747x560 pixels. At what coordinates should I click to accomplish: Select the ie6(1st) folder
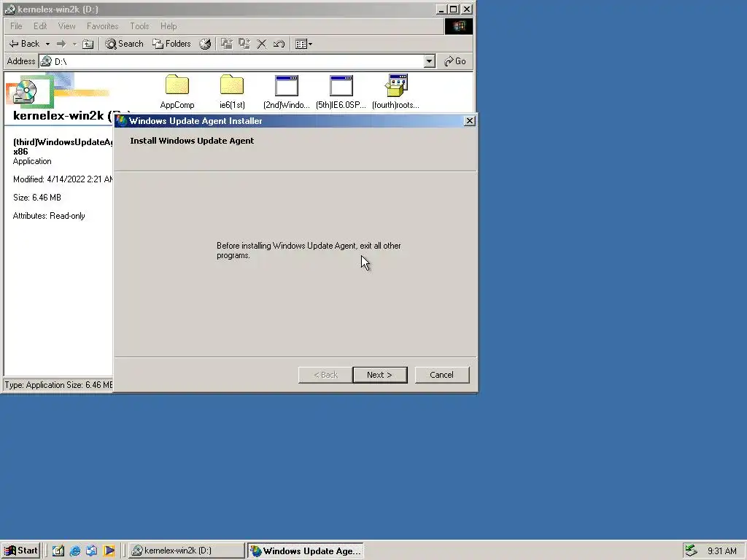(x=232, y=92)
